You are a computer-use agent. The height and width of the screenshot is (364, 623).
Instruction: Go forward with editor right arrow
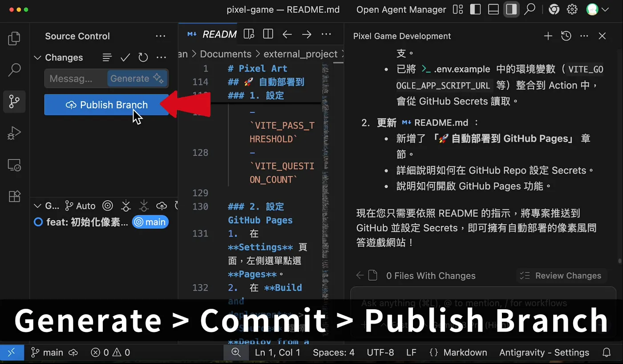click(307, 34)
